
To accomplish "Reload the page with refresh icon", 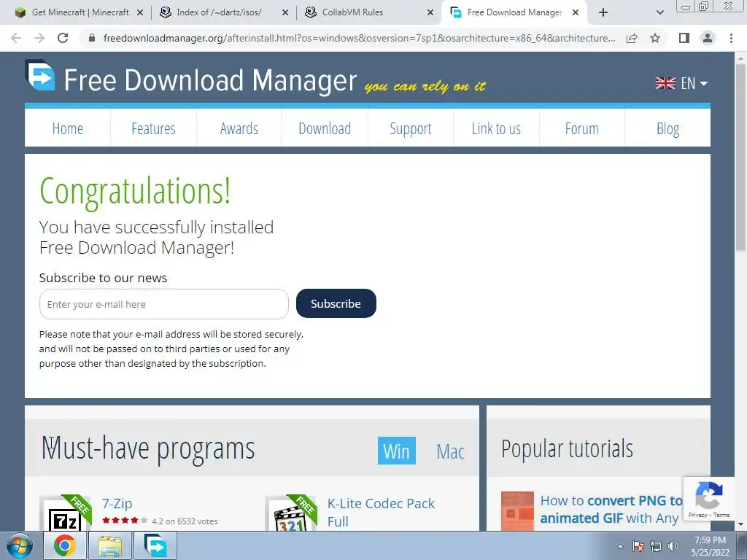I will point(63,38).
